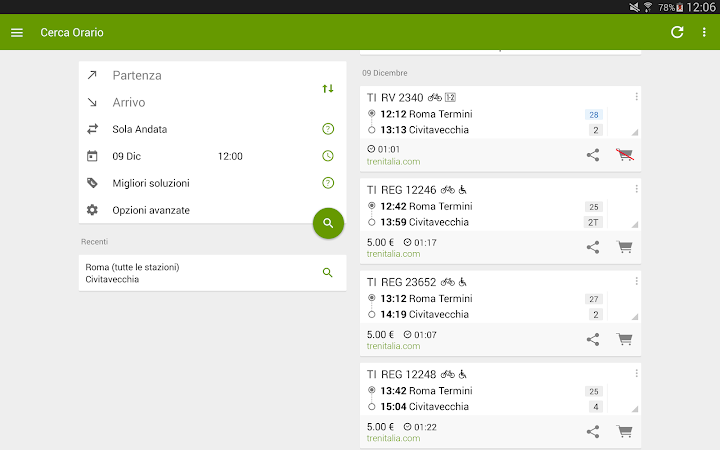Show help for Migliori soluzioni
The width and height of the screenshot is (720, 450).
[328, 183]
